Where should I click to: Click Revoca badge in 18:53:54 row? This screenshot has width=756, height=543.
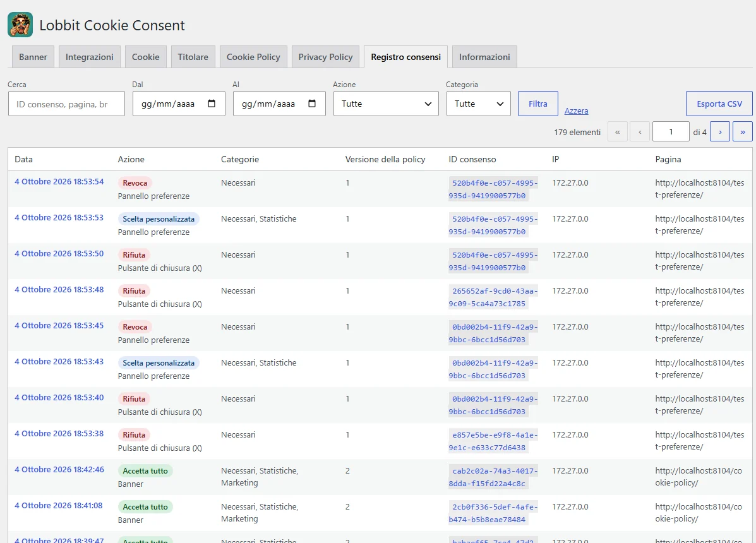pyautogui.click(x=135, y=183)
